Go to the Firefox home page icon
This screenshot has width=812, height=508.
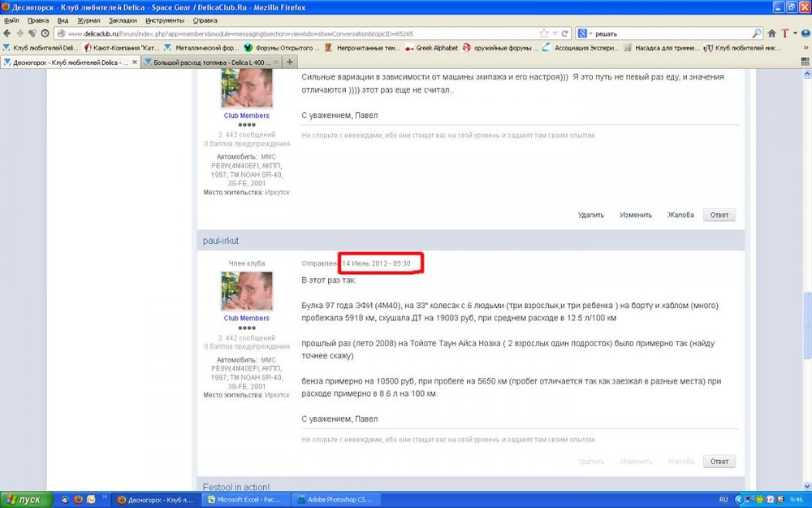772,34
